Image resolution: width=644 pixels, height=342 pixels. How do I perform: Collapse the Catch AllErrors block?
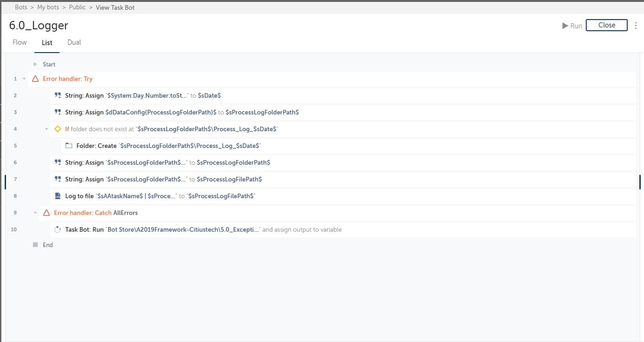(x=35, y=213)
